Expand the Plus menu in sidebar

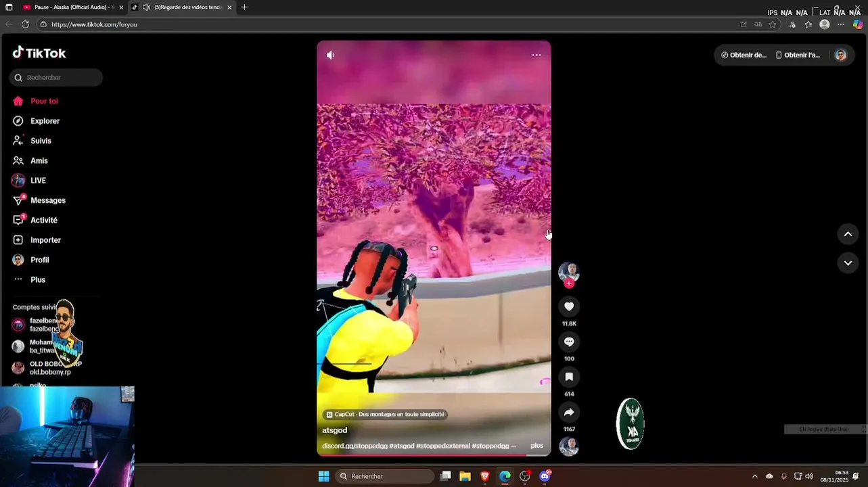pyautogui.click(x=29, y=280)
